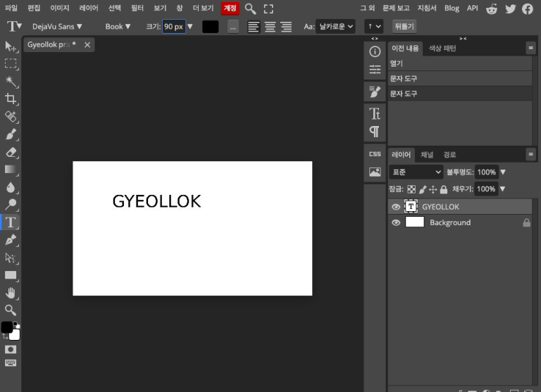Viewport: 541px width, 392px height.
Task: Select the Type tool in toolbox
Action: [x=11, y=222]
